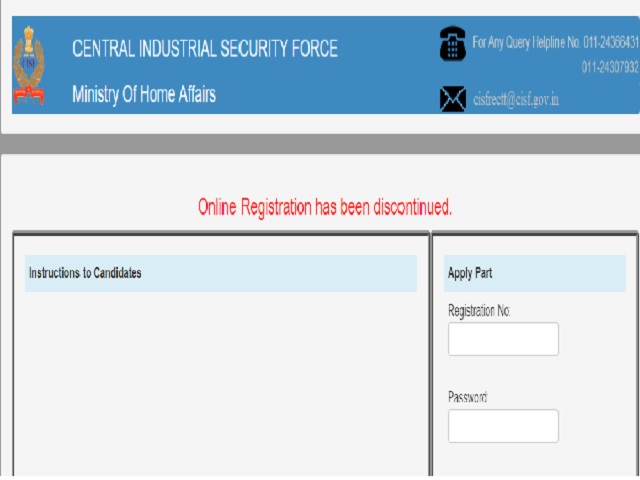
Task: Click the Central Industrial Security Force title
Action: coord(205,48)
